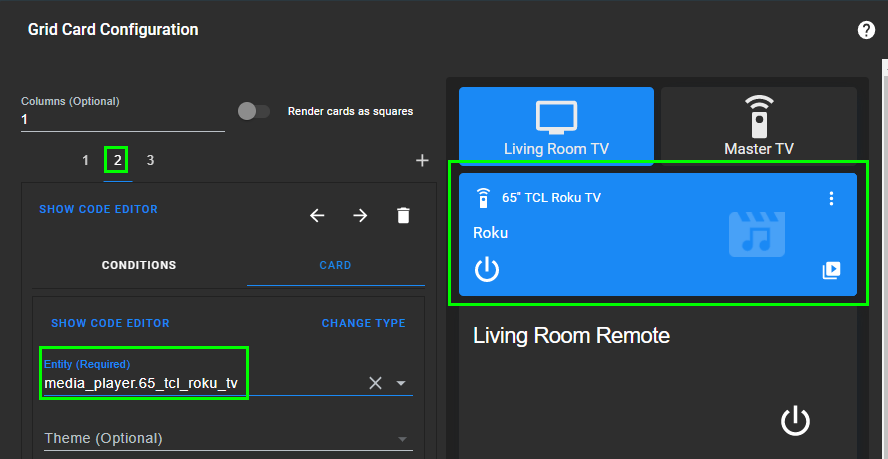888x459 pixels.
Task: Add a new card with plus icon
Action: pos(422,161)
